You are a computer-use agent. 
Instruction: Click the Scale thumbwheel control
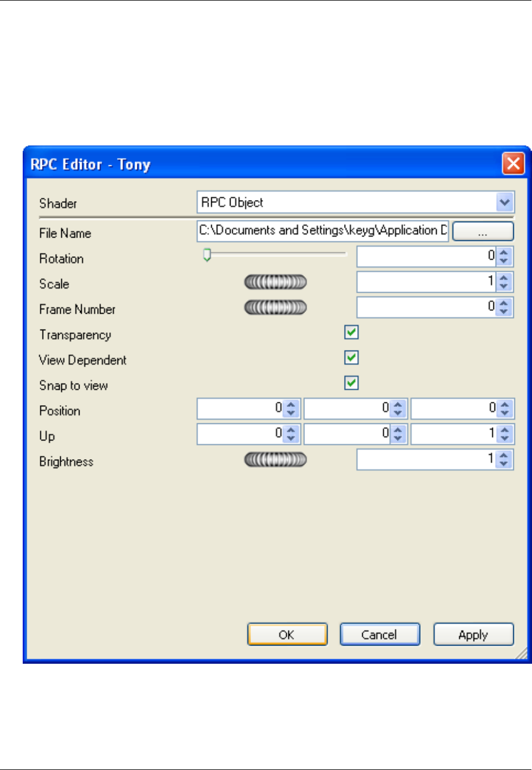point(275,282)
